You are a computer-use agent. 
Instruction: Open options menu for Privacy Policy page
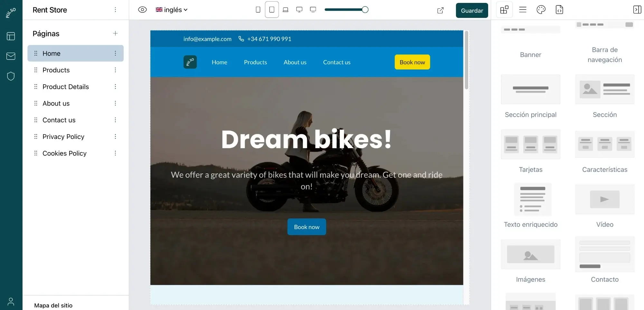click(115, 137)
